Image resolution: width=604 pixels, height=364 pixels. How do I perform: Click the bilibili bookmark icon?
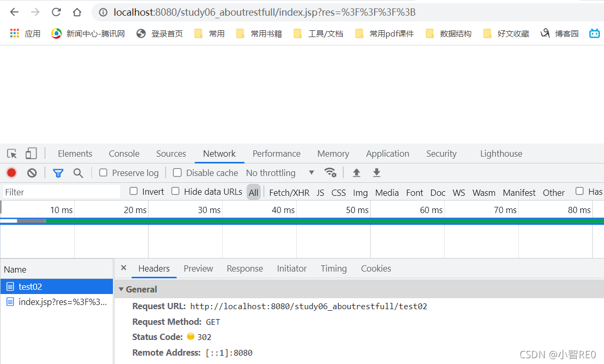[595, 33]
